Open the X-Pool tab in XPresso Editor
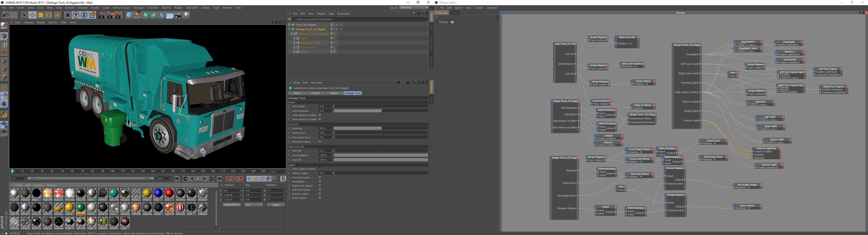Screen dimensions: 868x235 tap(455, 13)
